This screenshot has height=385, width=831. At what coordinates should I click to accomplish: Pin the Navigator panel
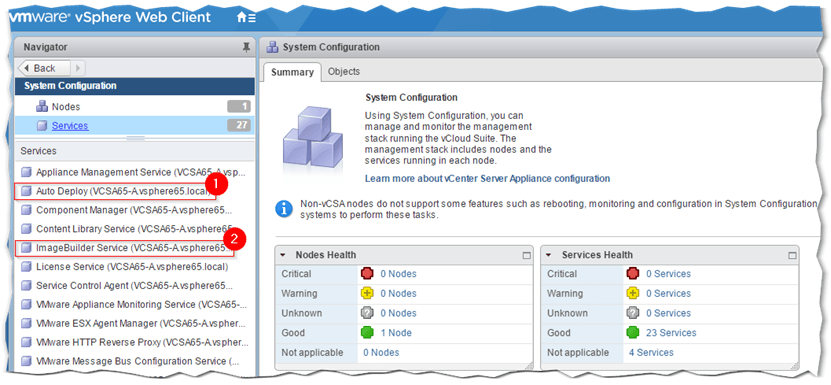[246, 48]
